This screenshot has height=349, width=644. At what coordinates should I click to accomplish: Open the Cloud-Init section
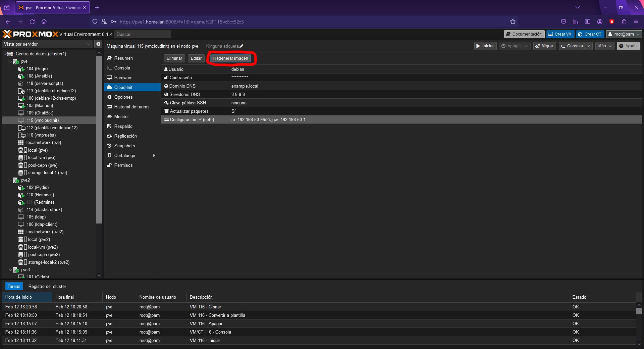[x=132, y=87]
